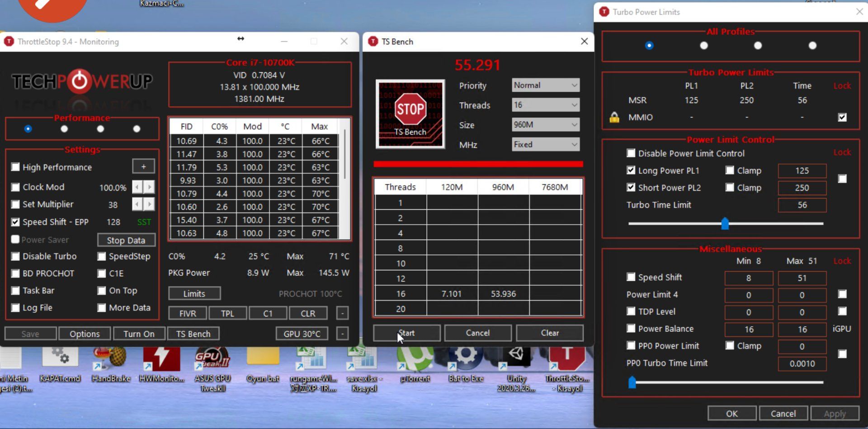Toggle the Long Power PL1 checkbox
The image size is (868, 429).
(631, 170)
